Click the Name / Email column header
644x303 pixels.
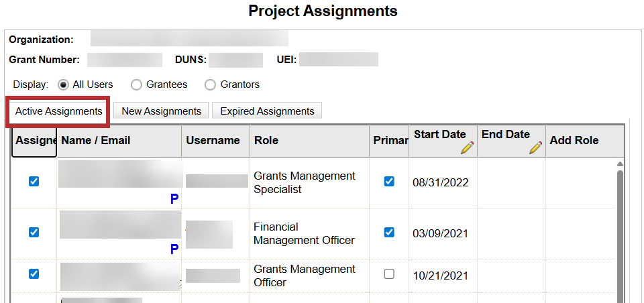click(95, 140)
